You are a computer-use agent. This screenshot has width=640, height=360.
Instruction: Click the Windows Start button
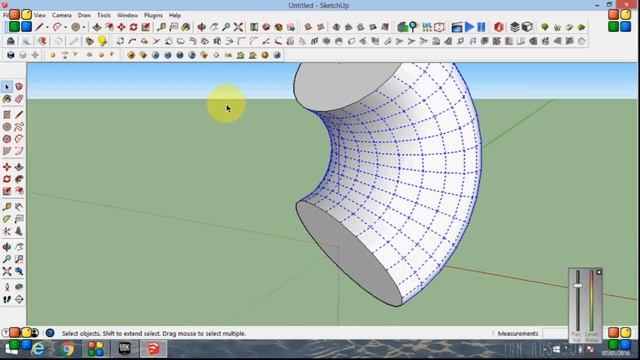(11, 349)
